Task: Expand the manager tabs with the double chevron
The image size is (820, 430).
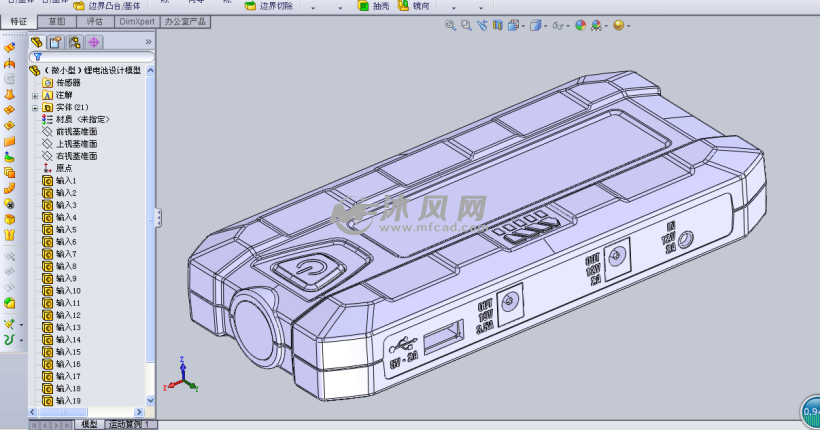Action: (148, 42)
